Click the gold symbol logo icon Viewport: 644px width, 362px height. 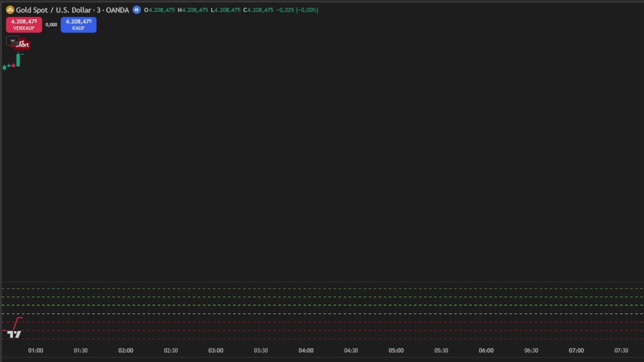[x=10, y=10]
